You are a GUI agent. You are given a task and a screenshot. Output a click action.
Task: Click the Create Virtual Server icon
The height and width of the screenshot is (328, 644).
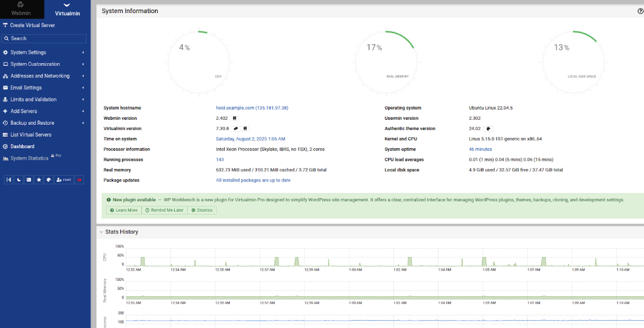5,26
